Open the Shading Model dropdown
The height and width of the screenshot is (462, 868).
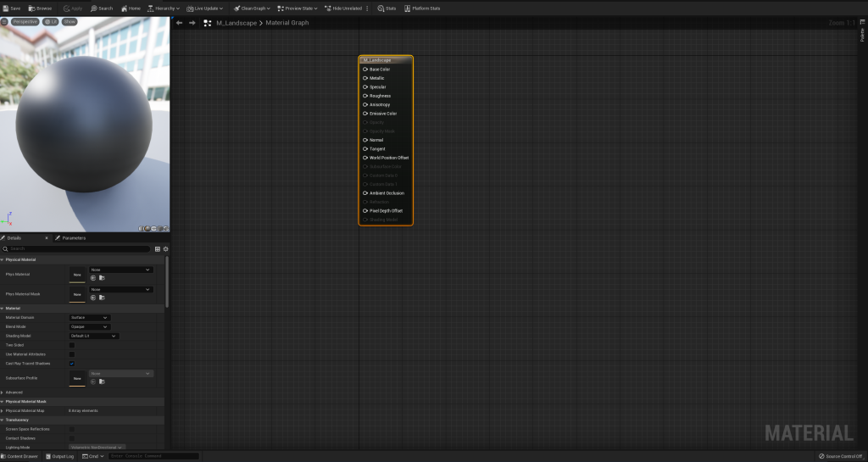click(x=93, y=336)
